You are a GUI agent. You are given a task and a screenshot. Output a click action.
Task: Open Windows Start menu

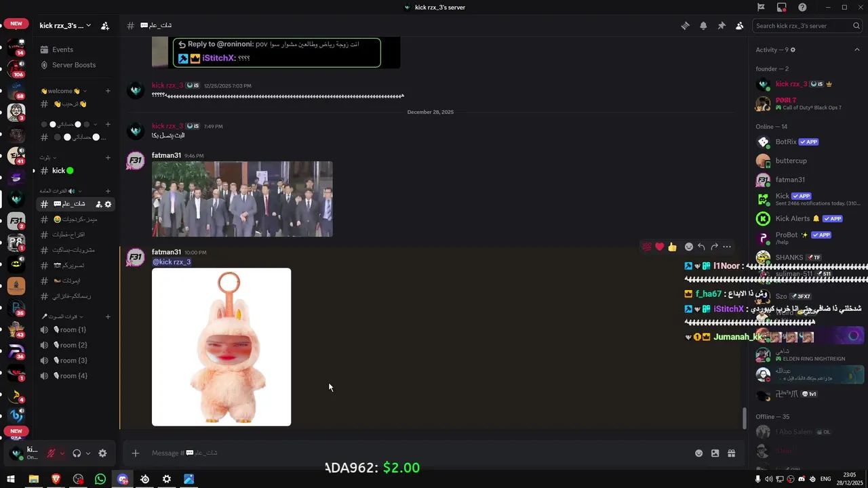tap(11, 479)
